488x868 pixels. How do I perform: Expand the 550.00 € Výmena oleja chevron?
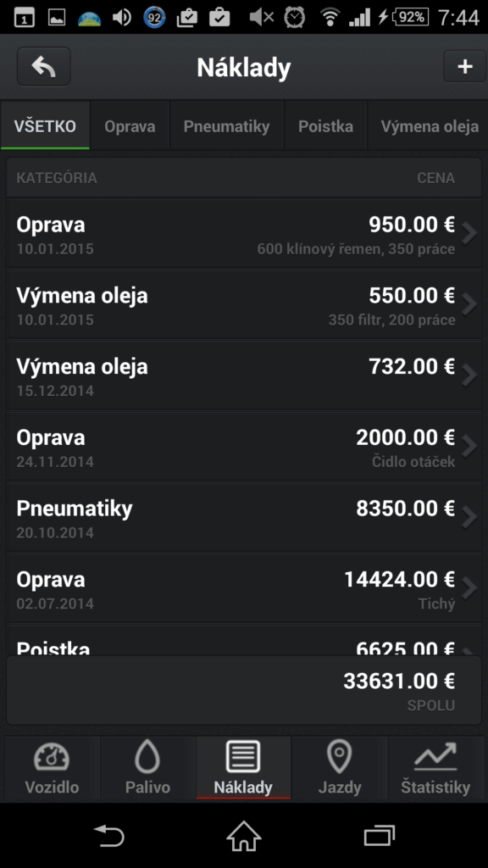pos(469,304)
